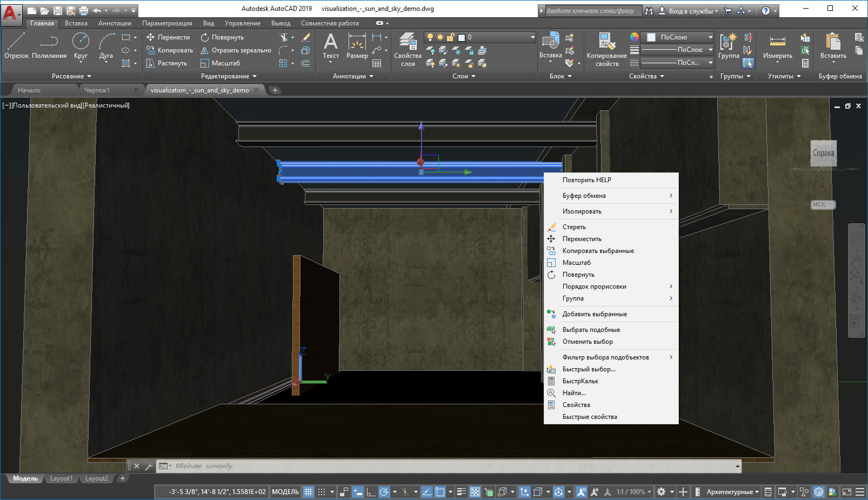This screenshot has width=868, height=500.
Task: Open command line customization wrench icon
Action: pyautogui.click(x=149, y=466)
